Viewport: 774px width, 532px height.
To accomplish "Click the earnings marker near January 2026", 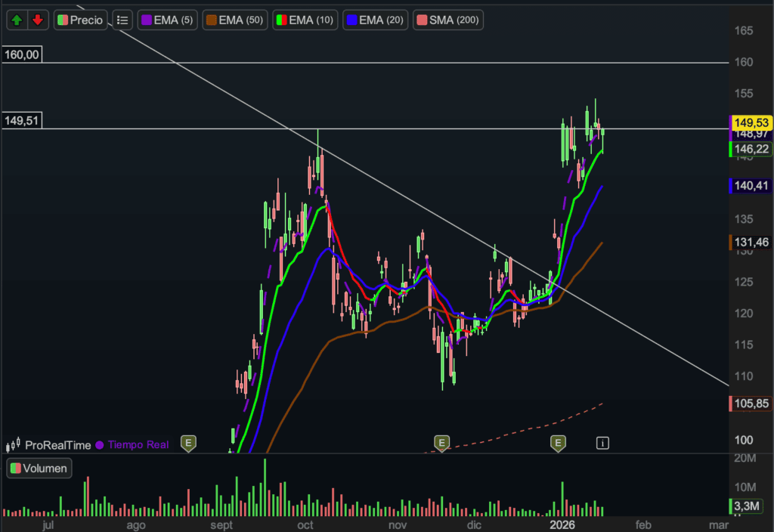I will pos(558,443).
